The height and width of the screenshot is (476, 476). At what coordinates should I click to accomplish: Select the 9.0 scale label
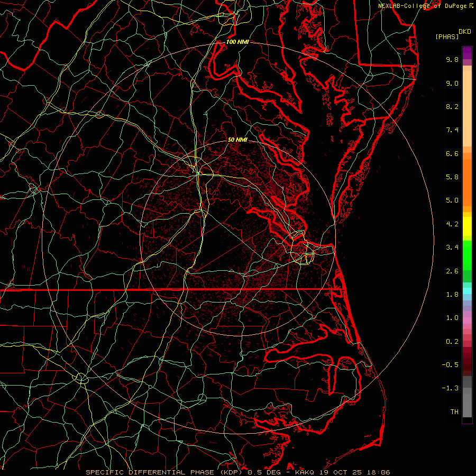[x=452, y=83]
